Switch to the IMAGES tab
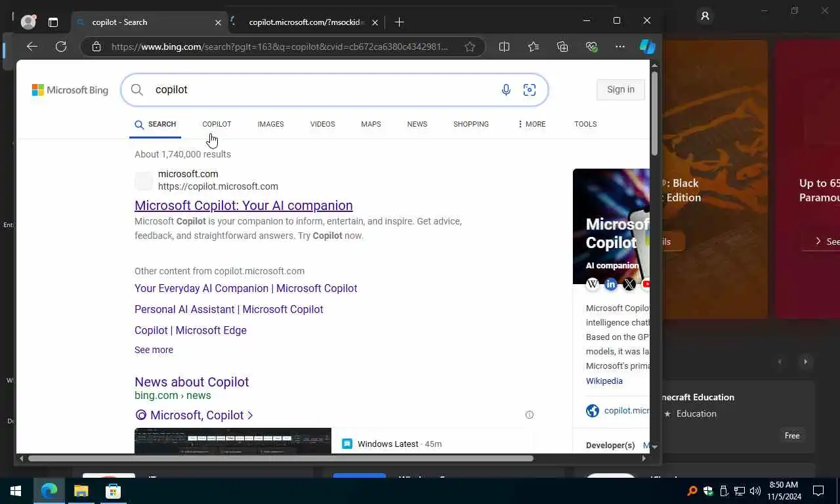Image resolution: width=840 pixels, height=504 pixels. click(x=270, y=124)
